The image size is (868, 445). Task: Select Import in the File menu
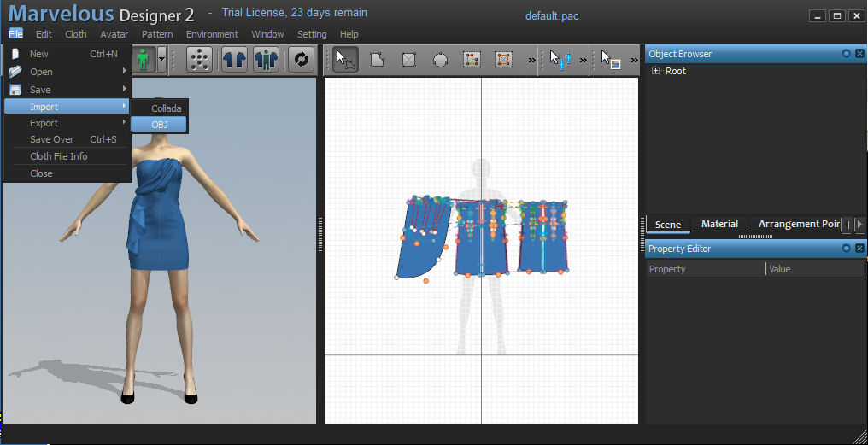[x=67, y=106]
